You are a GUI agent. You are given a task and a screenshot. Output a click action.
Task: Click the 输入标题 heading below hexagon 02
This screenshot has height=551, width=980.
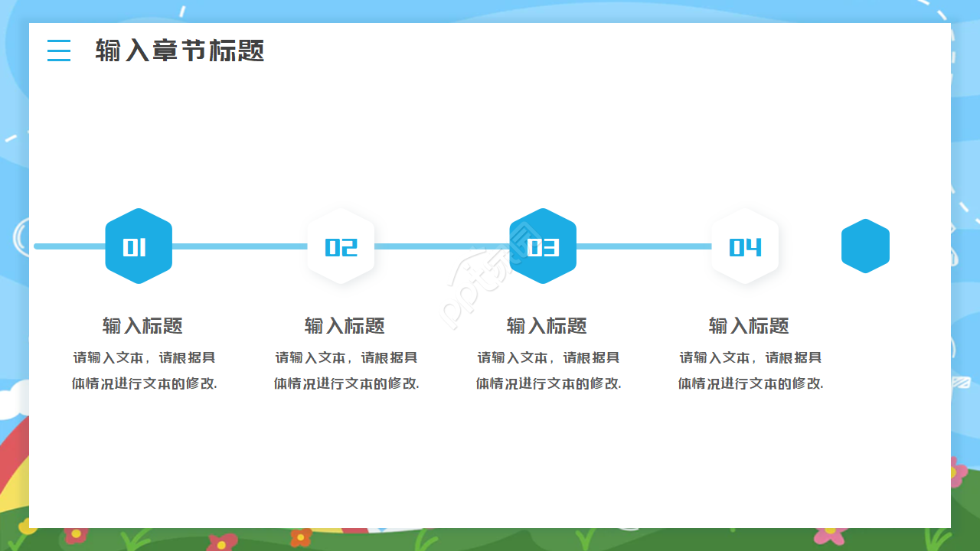(345, 326)
